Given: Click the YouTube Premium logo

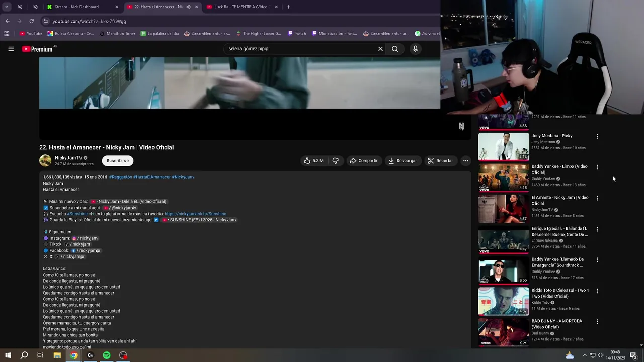Looking at the screenshot, I should (37, 49).
